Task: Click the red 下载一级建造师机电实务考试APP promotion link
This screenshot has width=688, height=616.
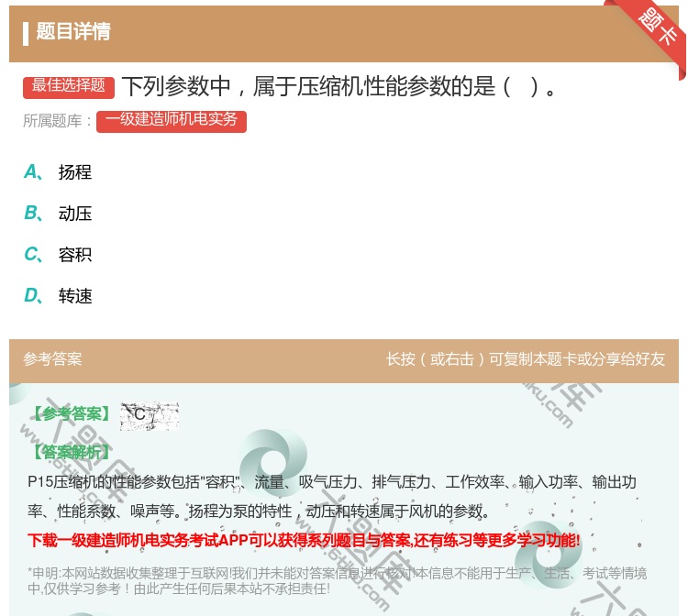Action: (304, 541)
